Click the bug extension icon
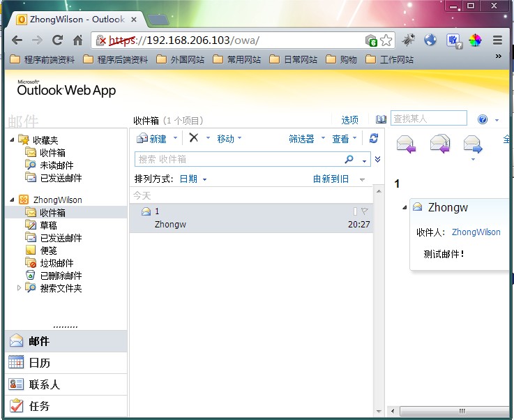Image resolution: width=514 pixels, height=420 pixels. tap(409, 40)
